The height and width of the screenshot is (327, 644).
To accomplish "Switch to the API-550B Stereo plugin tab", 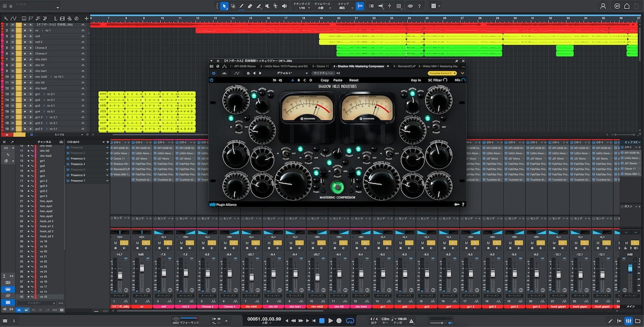I will click(x=243, y=66).
